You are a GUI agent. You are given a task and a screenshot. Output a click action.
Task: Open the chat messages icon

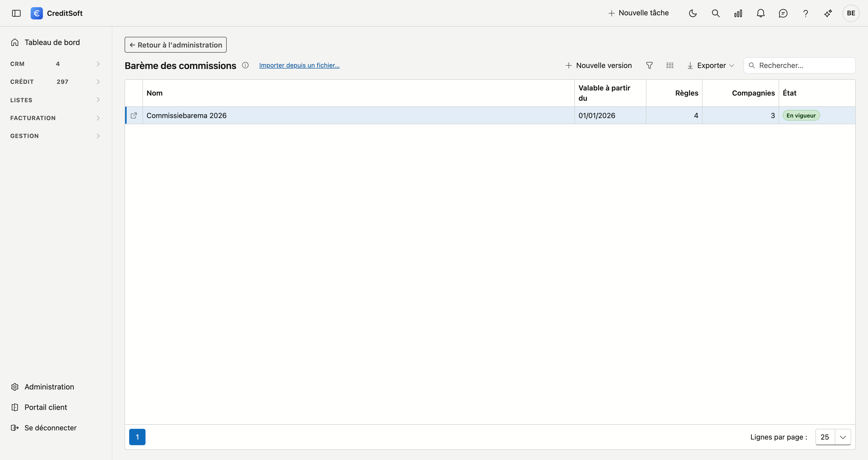(x=783, y=13)
